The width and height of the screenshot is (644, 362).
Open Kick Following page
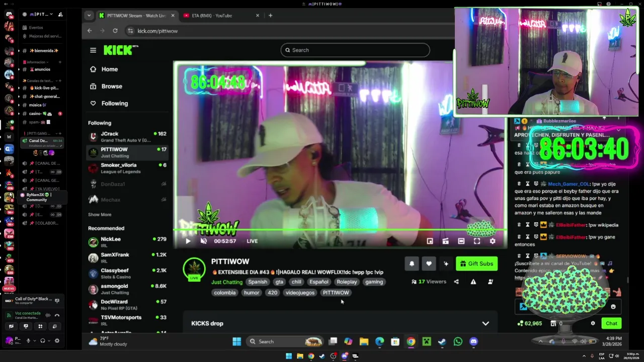[x=109, y=104]
